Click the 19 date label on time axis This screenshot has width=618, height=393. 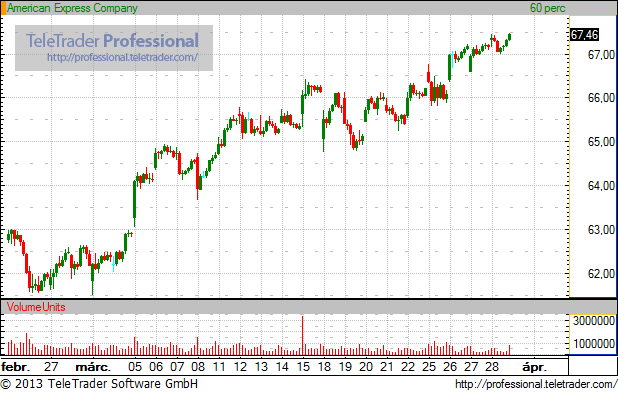tap(345, 367)
